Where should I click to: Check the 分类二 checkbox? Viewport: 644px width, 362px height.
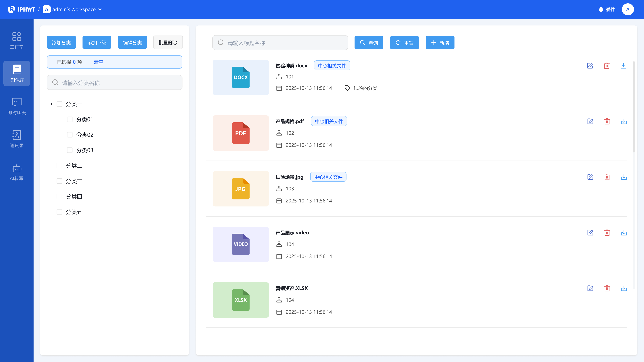pyautogui.click(x=59, y=166)
